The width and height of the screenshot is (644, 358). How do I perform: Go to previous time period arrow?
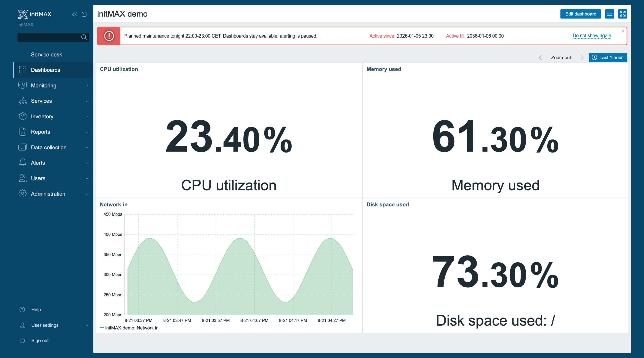(540, 58)
